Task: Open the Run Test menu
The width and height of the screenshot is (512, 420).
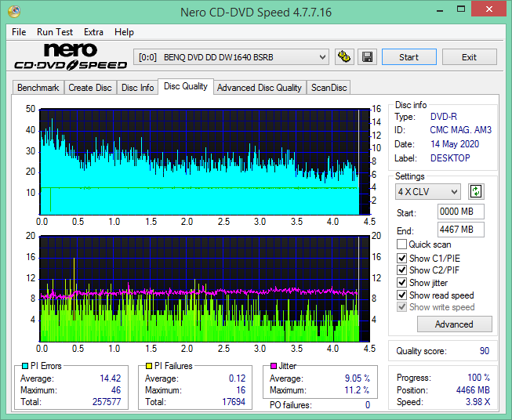Action: click(x=55, y=32)
